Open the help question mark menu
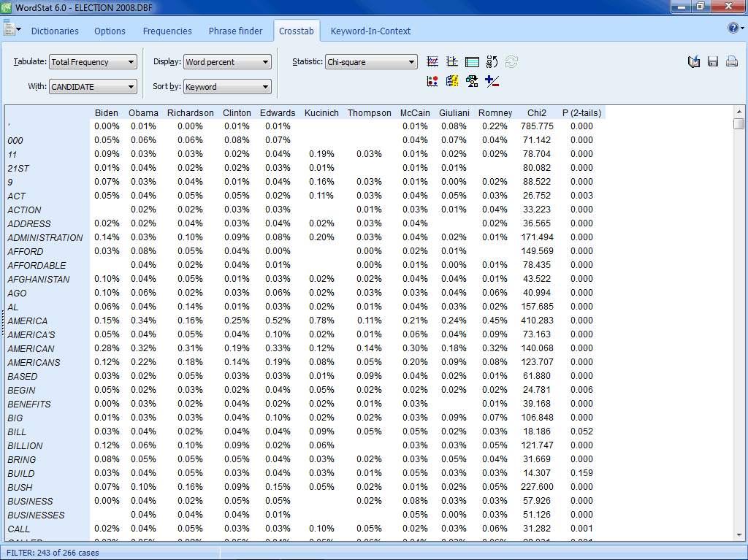The width and height of the screenshot is (748, 560). pos(735,28)
